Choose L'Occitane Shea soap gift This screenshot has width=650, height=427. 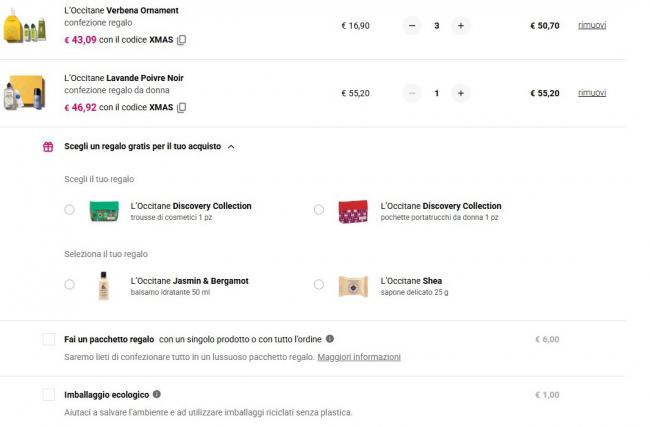319,284
